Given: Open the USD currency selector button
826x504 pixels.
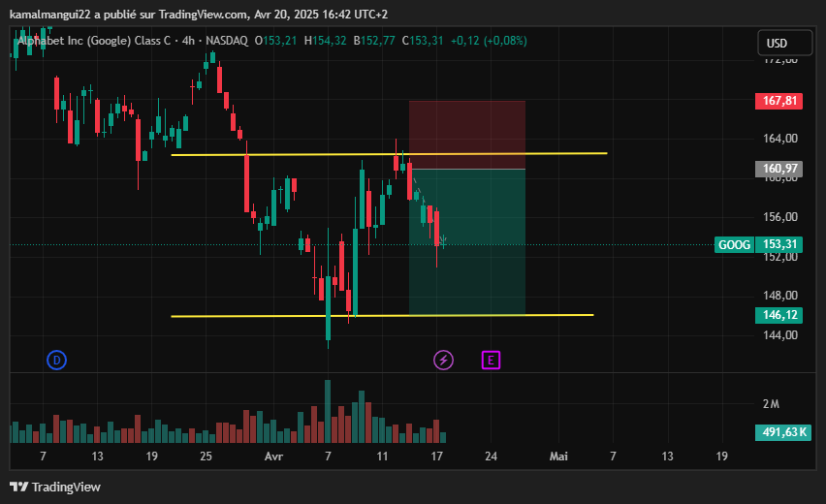Looking at the screenshot, I should tap(785, 43).
